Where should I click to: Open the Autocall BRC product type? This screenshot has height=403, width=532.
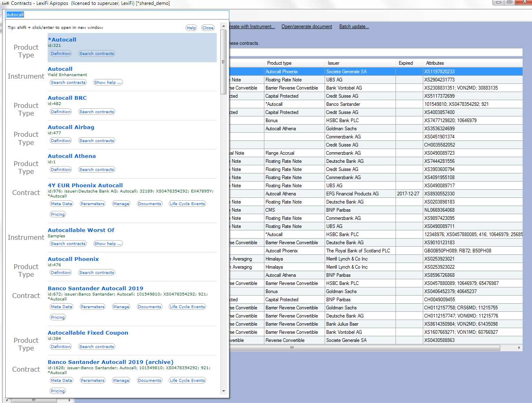pyautogui.click(x=67, y=98)
